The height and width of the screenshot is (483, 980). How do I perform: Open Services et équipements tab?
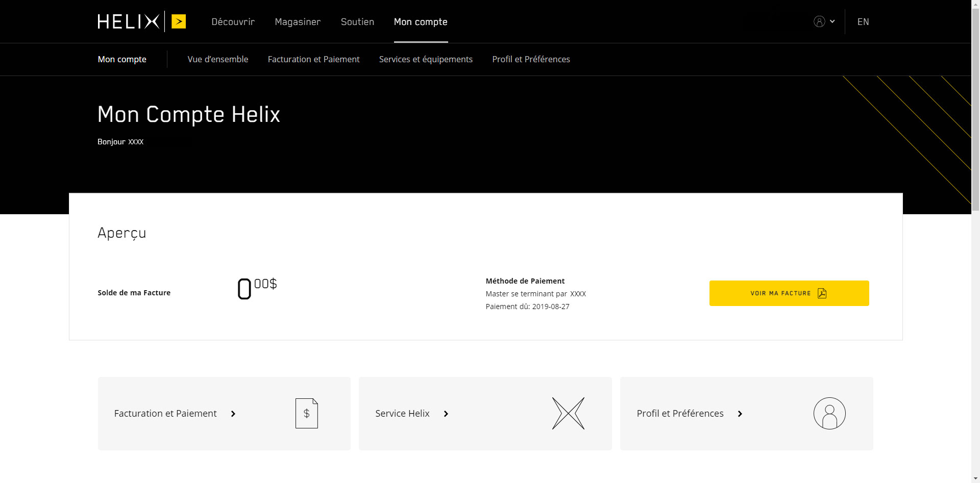coord(426,59)
